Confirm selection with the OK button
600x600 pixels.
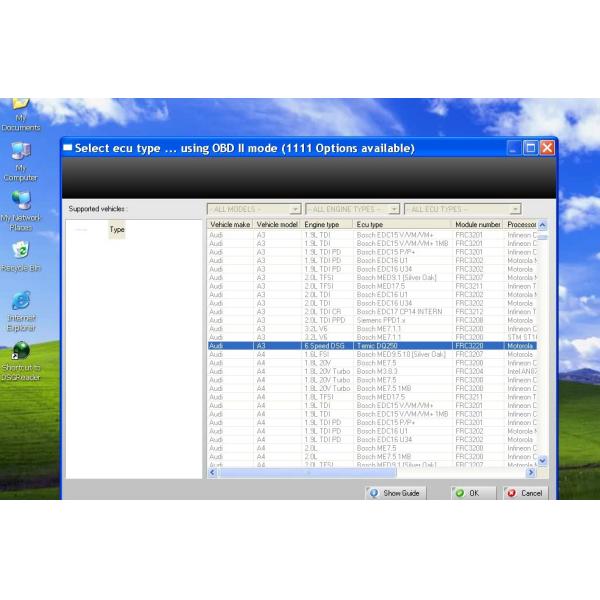pos(467,493)
